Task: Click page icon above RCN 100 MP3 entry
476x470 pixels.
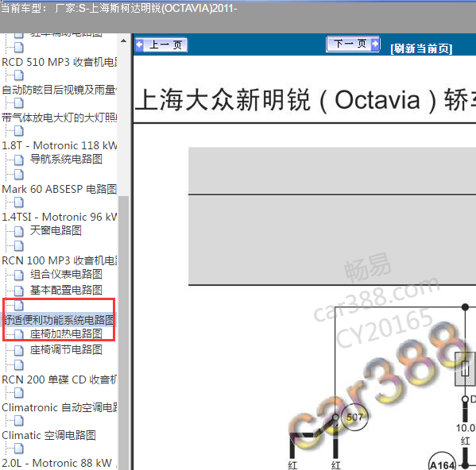Action: 19,246
